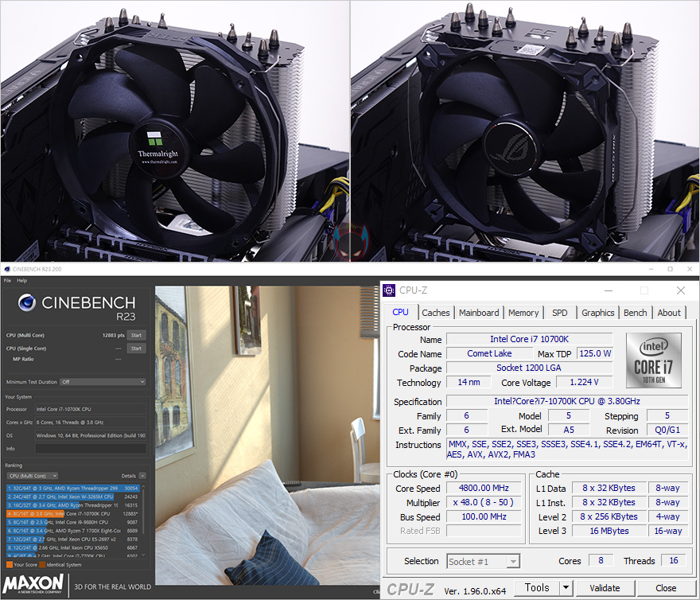Viewport: 700px width, 600px height.
Task: Click the Intel Core i7 10th Gen badge
Action: coord(654,360)
